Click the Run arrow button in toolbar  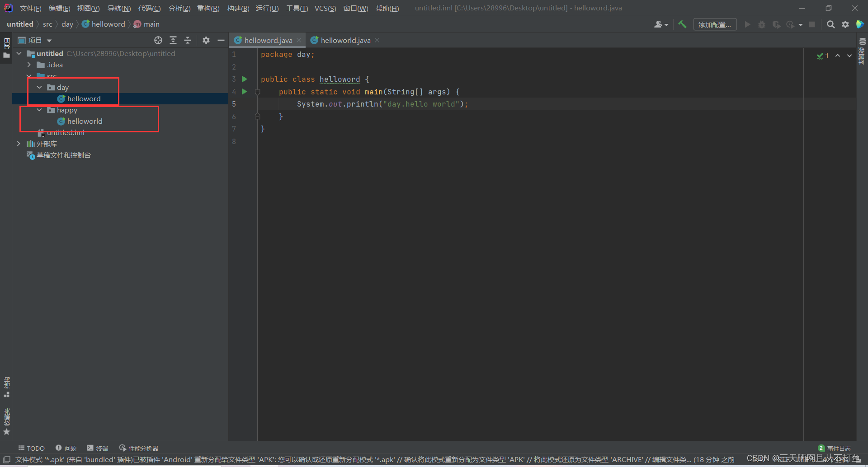click(747, 24)
